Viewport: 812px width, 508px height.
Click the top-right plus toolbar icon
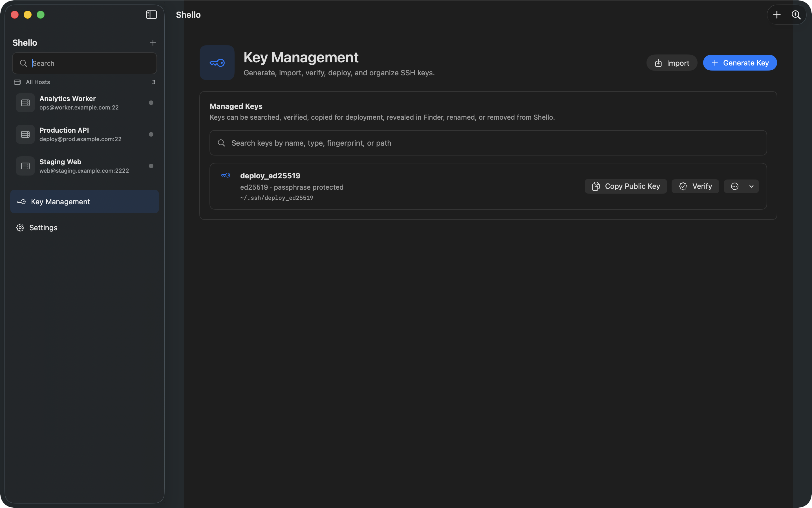tap(777, 15)
